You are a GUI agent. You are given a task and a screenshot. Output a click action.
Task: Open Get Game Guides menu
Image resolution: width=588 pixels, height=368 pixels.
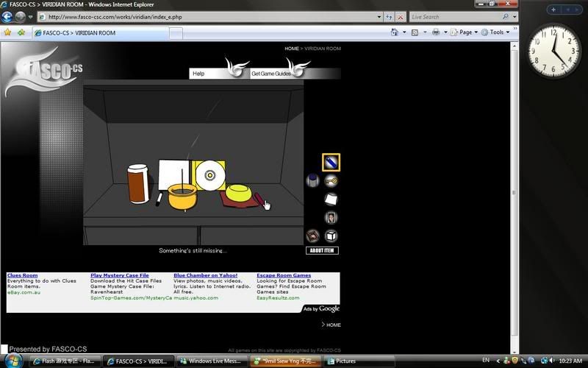[270, 74]
